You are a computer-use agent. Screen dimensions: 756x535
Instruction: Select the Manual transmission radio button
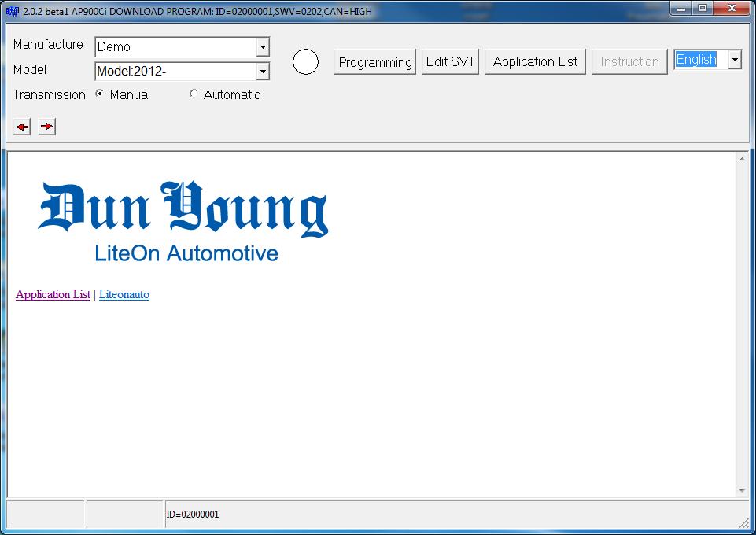tap(100, 94)
